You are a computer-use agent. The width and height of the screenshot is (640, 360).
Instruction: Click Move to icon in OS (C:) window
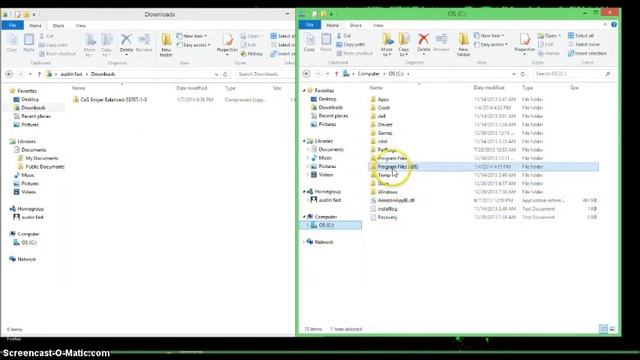(387, 44)
